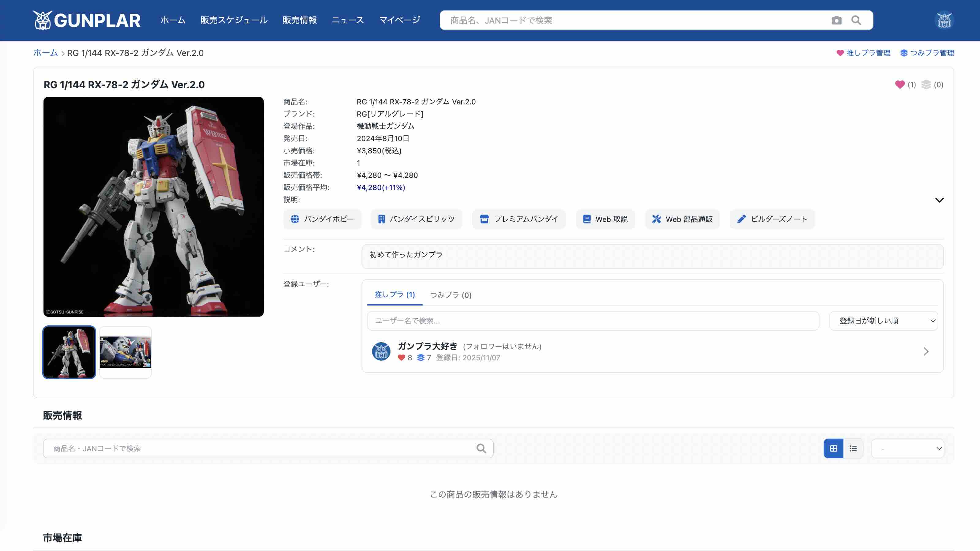This screenshot has width=980, height=551.
Task: Open the バンダイホビー link button
Action: tap(322, 219)
